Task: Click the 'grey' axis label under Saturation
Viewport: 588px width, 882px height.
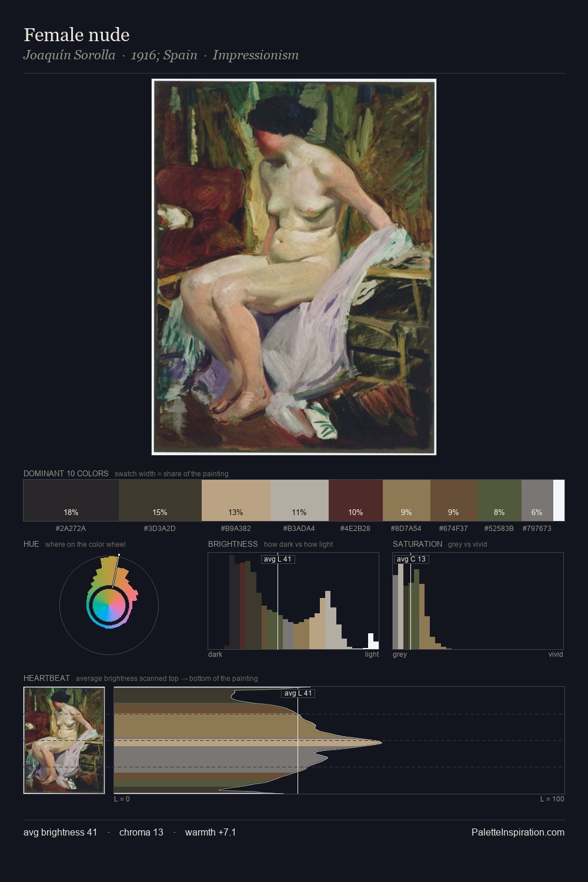Action: tap(400, 654)
